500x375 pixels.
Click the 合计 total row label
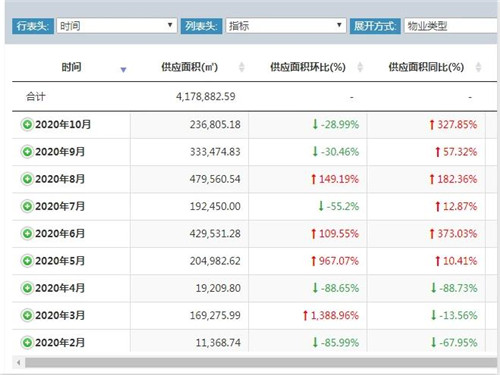coord(36,97)
